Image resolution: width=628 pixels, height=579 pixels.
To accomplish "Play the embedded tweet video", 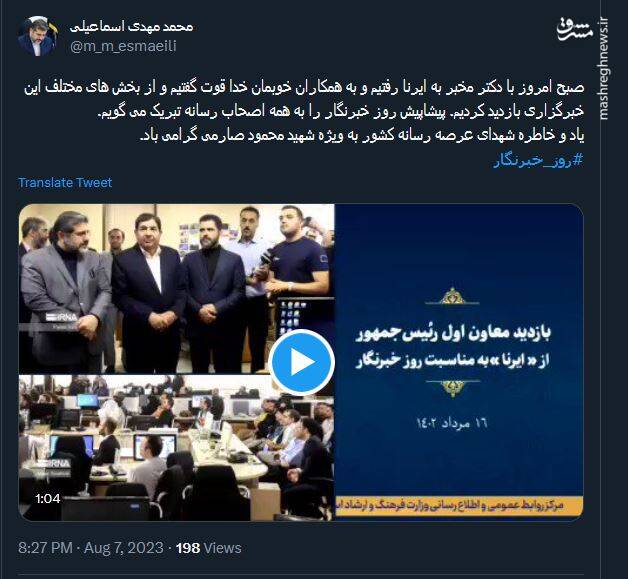I will 302,362.
